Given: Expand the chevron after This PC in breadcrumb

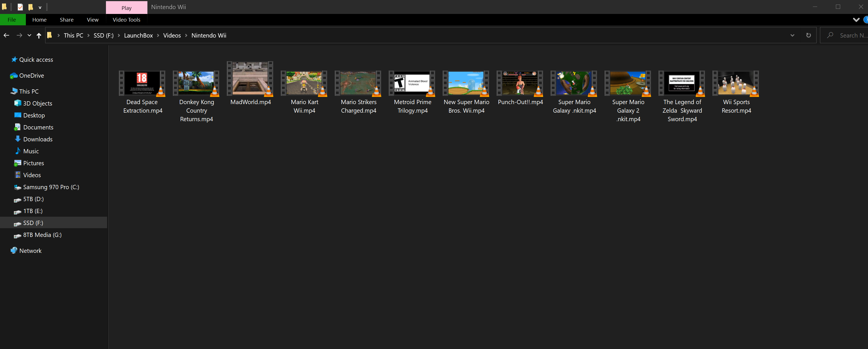Looking at the screenshot, I should pyautogui.click(x=88, y=36).
